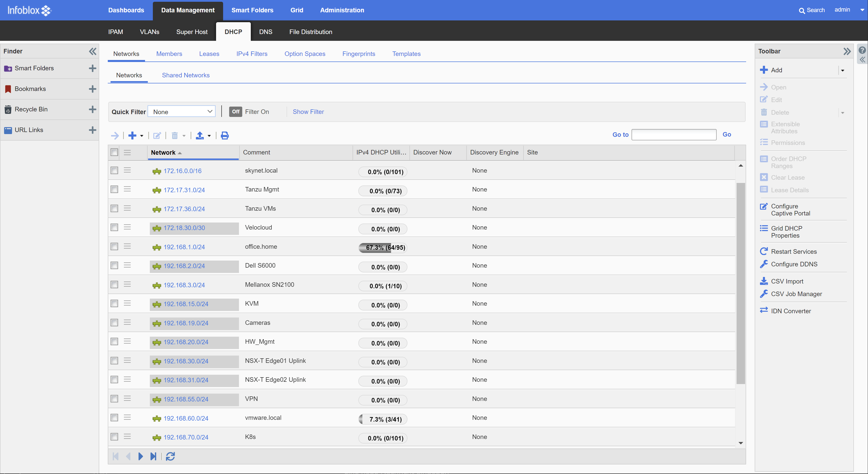Click the Restart Services icon in Toolbar
The image size is (868, 474).
(x=764, y=251)
